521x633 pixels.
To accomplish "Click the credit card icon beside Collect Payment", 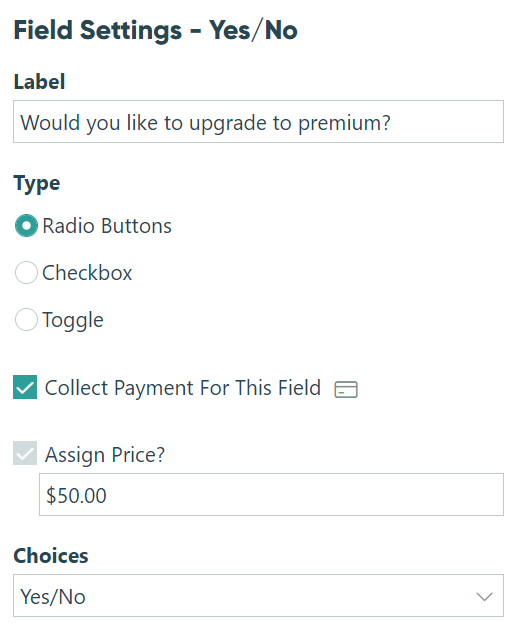I will (x=346, y=389).
